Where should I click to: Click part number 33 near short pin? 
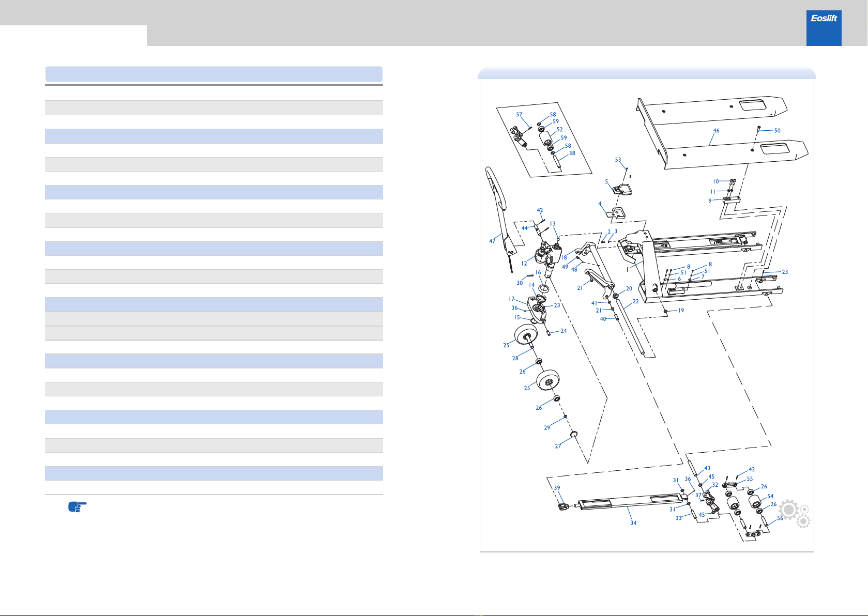[678, 518]
